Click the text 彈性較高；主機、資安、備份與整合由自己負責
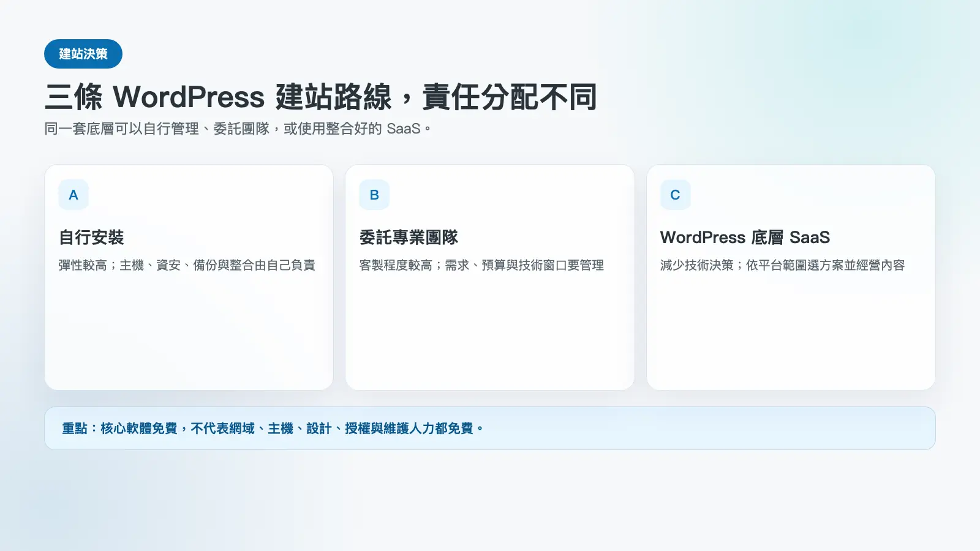 [187, 265]
